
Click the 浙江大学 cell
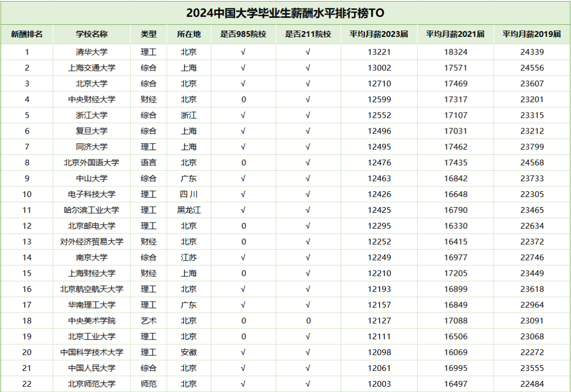(92, 115)
